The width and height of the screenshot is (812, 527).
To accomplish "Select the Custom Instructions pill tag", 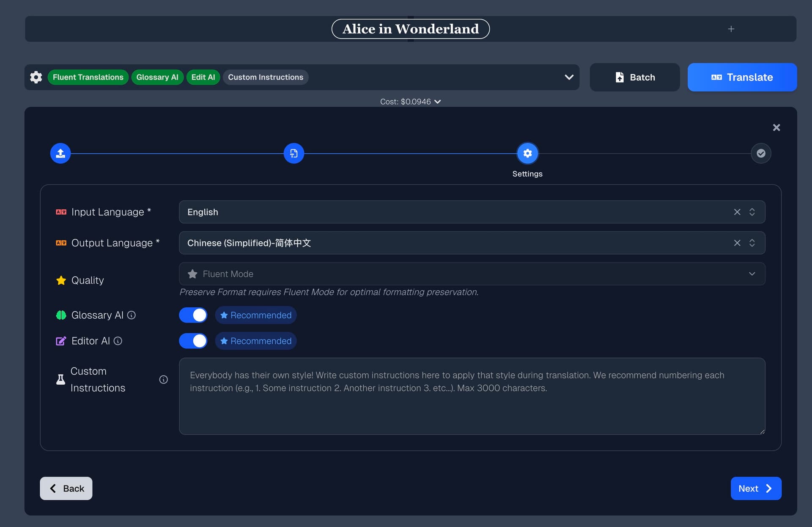I will point(265,77).
